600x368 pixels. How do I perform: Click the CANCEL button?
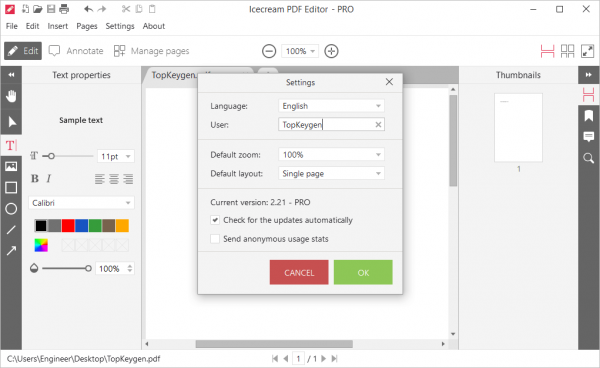tap(299, 272)
